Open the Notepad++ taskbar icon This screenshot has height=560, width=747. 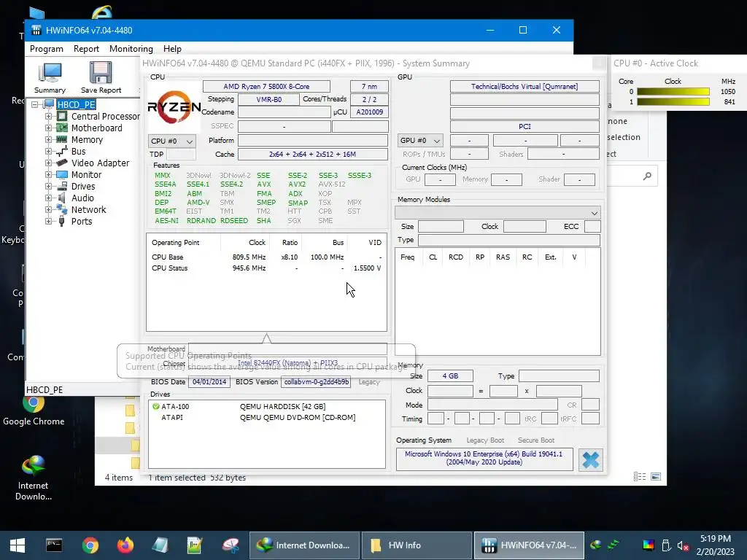(195, 545)
